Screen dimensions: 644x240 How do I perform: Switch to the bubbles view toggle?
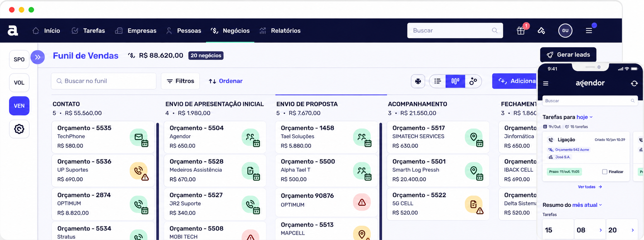coord(473,81)
